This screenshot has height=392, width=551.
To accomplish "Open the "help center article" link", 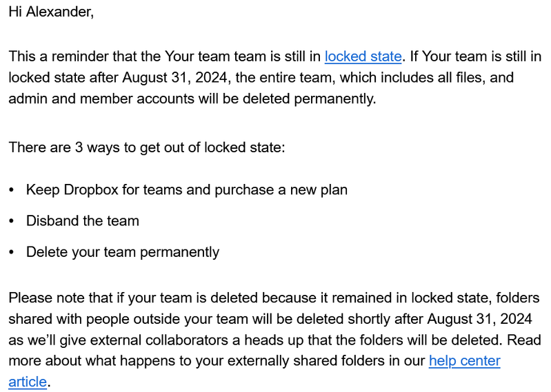I will (x=464, y=361).
